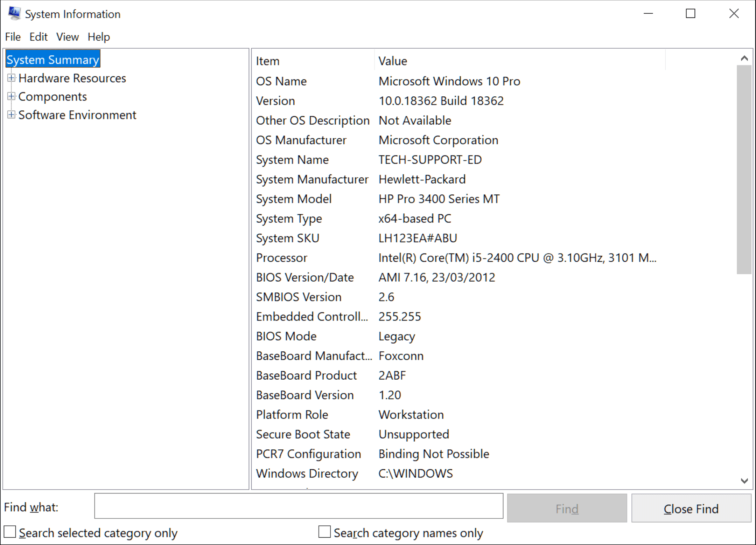The width and height of the screenshot is (756, 545).
Task: Click the Find what input field
Action: coord(299,506)
